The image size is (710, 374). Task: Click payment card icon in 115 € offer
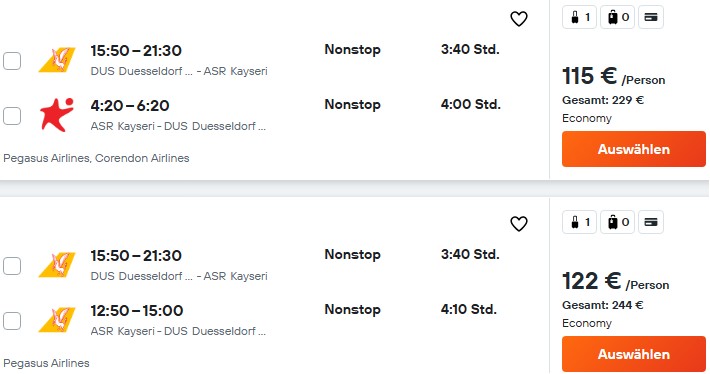[x=651, y=17]
